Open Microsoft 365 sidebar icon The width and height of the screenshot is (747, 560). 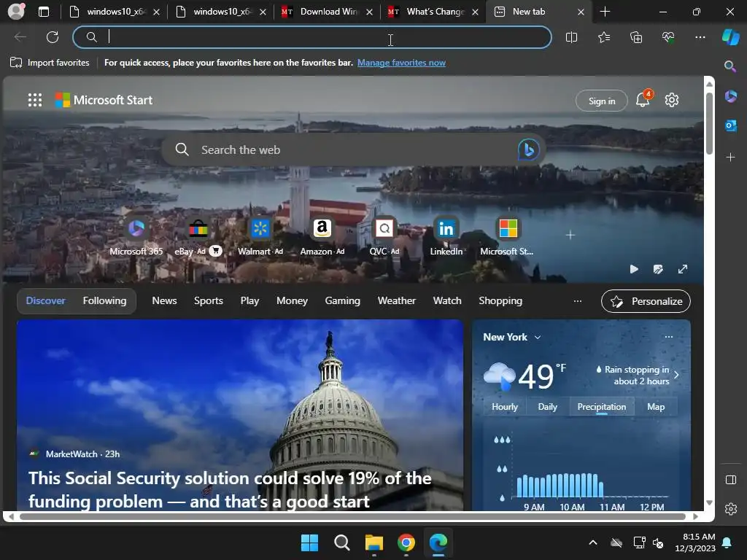click(x=730, y=96)
